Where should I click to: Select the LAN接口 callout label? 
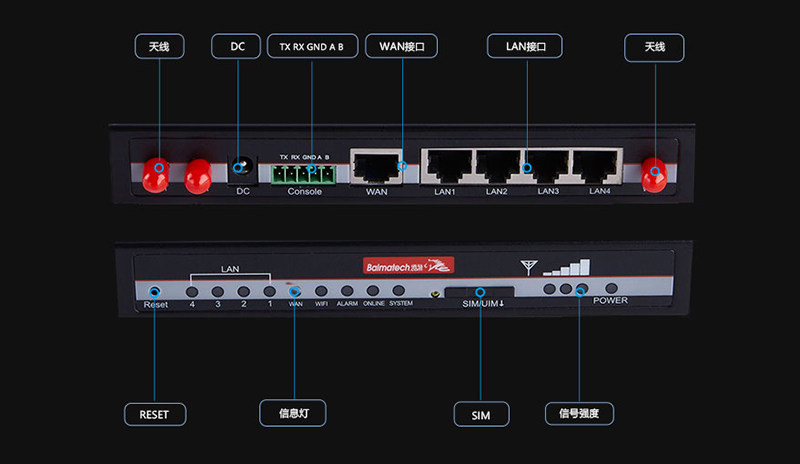click(525, 46)
